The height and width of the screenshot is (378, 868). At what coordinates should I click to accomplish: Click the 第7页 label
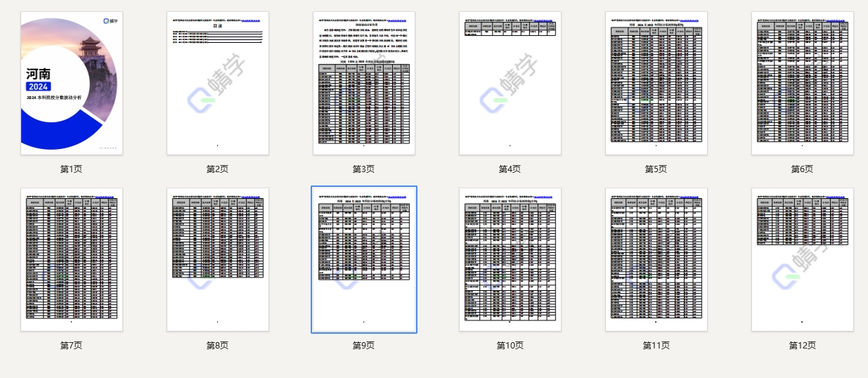71,345
